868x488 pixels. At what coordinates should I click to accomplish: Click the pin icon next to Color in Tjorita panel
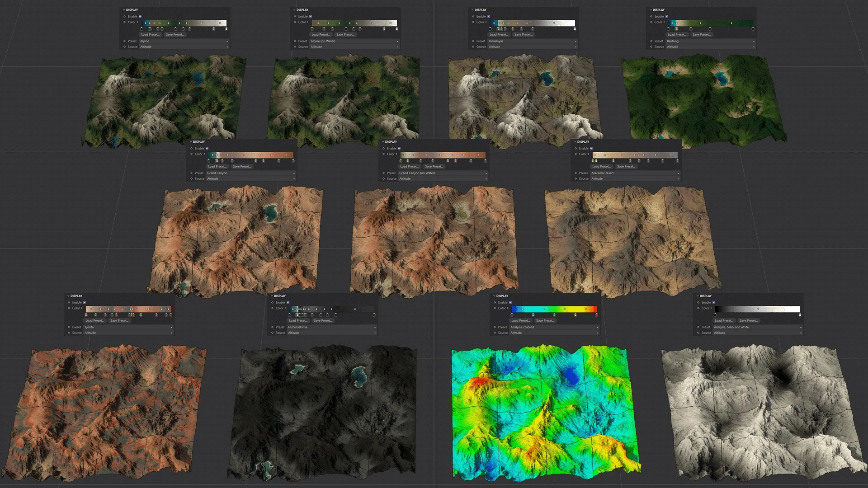(x=69, y=308)
